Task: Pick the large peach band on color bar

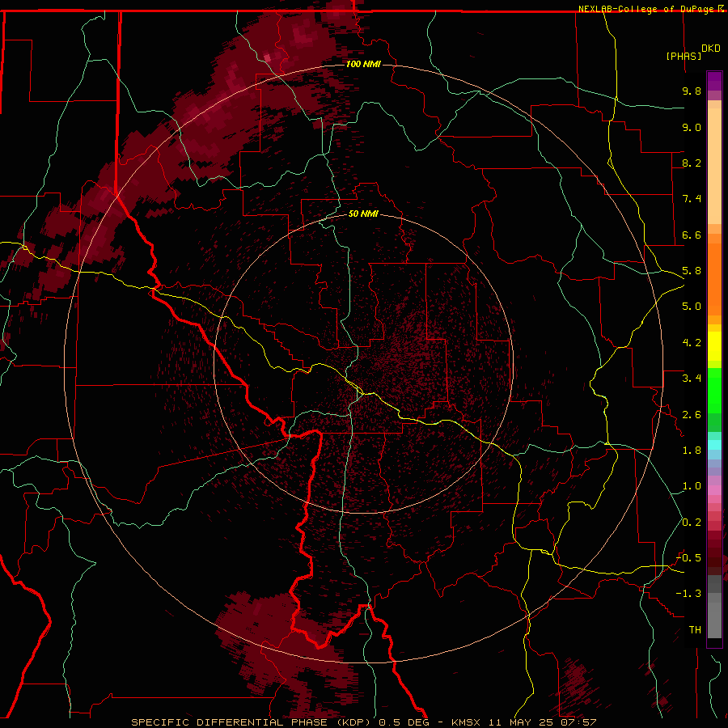Action: [714, 166]
